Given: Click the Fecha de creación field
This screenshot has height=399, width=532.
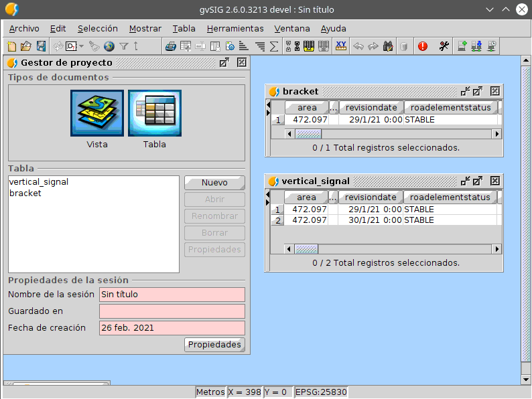Looking at the screenshot, I should 172,328.
